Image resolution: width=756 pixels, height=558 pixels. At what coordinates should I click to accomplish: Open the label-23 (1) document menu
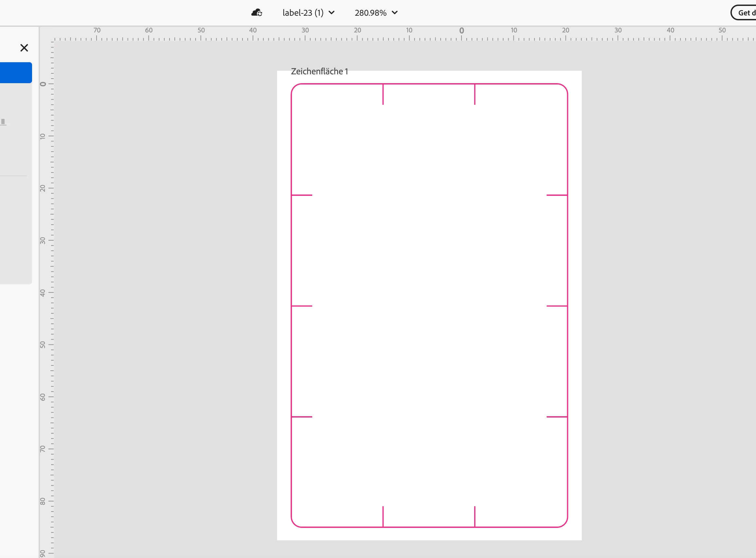[x=303, y=13]
